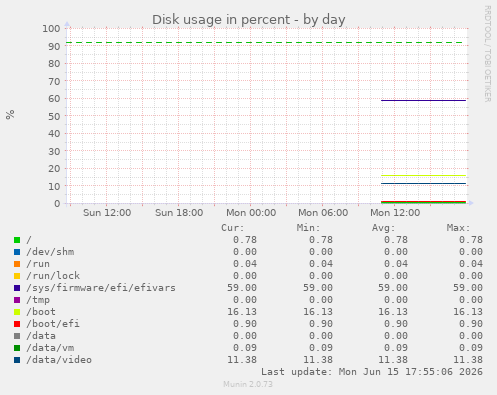Click the lime /boot line in graph
The width and height of the screenshot is (497, 395).
point(423,175)
